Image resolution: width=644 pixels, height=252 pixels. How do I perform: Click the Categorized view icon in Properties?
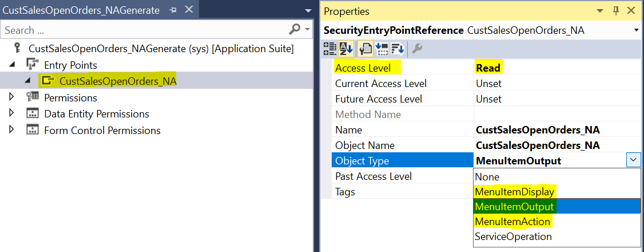330,49
